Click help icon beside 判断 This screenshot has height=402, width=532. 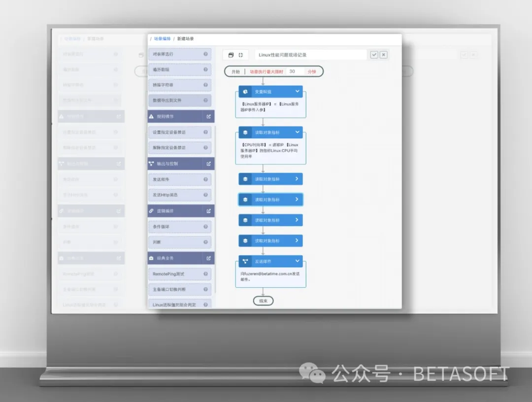[205, 242]
